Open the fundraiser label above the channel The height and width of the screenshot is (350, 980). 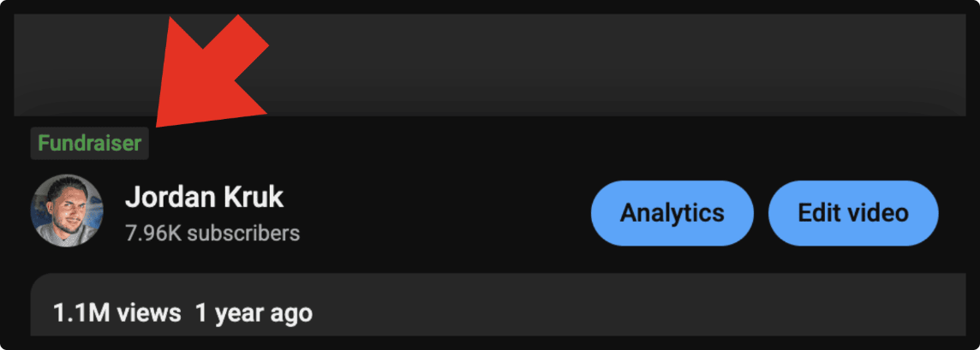[89, 144]
